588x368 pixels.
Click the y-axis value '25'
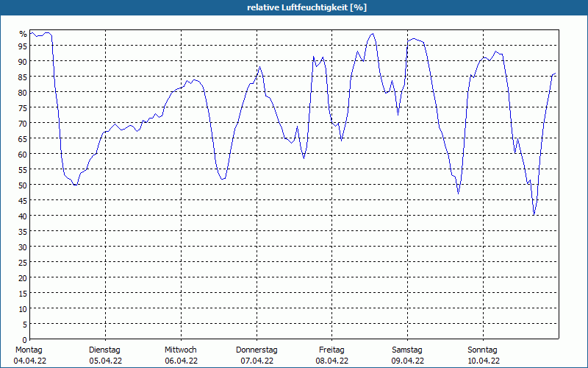click(x=24, y=263)
